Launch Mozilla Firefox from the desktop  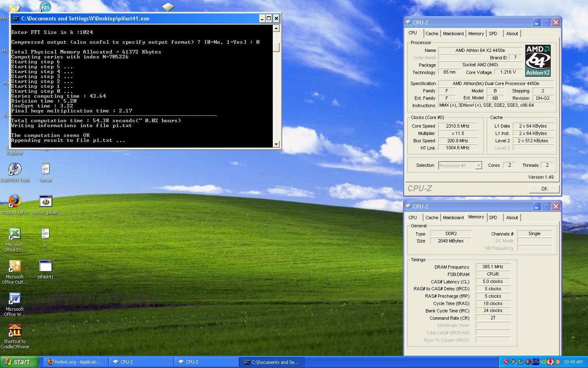click(x=15, y=201)
